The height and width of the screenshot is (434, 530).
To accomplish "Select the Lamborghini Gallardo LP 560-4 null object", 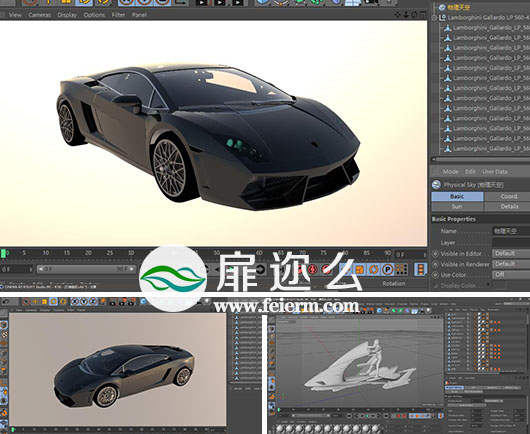I will click(x=488, y=18).
